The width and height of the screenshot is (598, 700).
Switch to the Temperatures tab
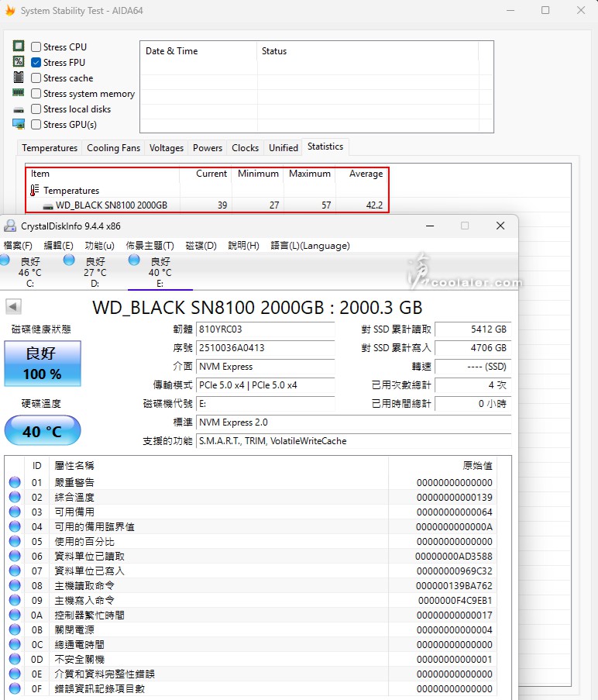(x=50, y=148)
